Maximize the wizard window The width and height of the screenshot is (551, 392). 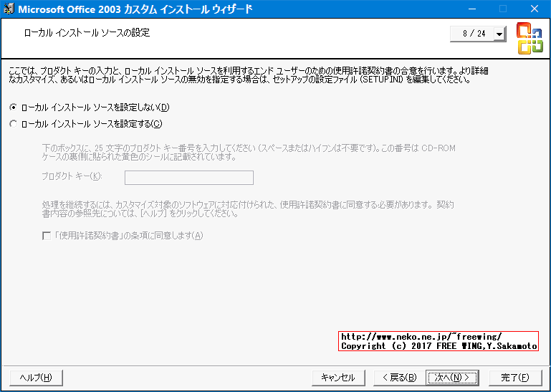503,9
